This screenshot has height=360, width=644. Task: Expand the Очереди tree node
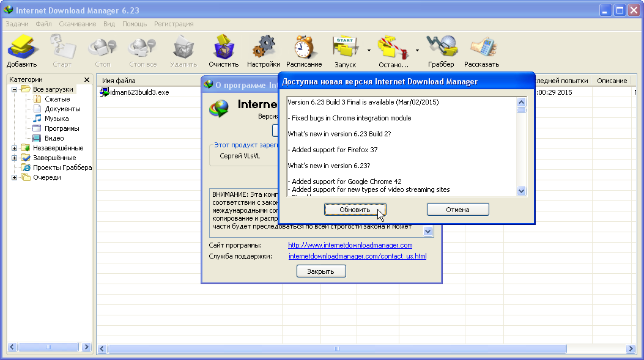click(15, 178)
